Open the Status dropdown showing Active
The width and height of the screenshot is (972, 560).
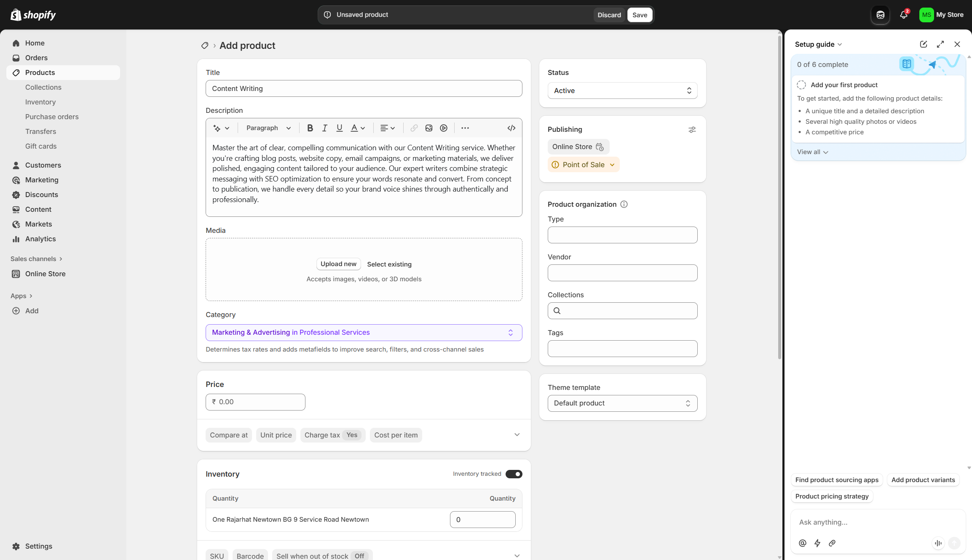[x=622, y=90]
